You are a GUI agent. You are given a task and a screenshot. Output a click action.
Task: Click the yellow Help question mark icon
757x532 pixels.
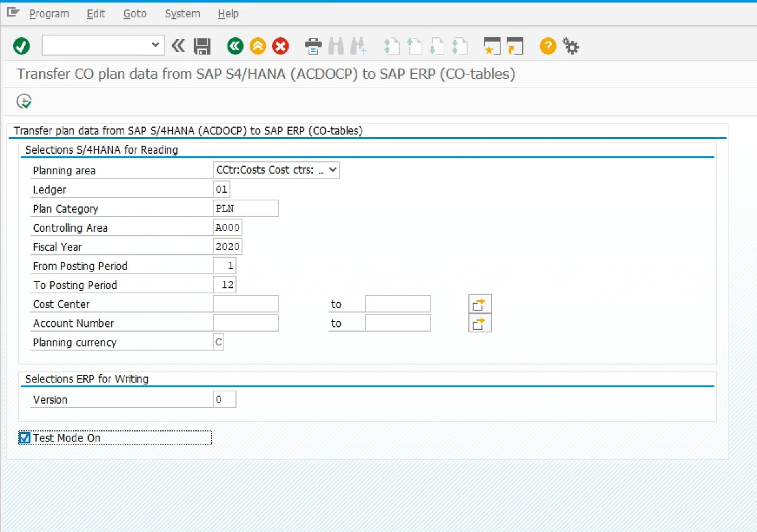click(x=548, y=46)
